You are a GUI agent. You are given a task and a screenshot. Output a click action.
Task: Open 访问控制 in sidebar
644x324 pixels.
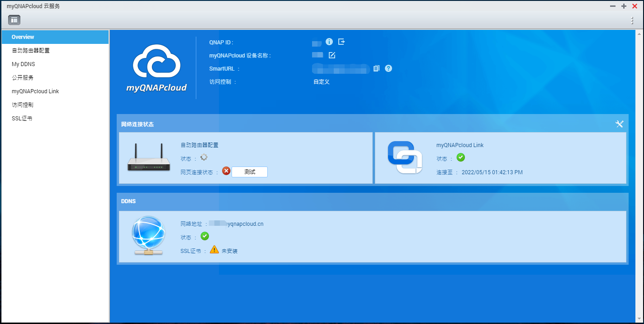[55, 105]
